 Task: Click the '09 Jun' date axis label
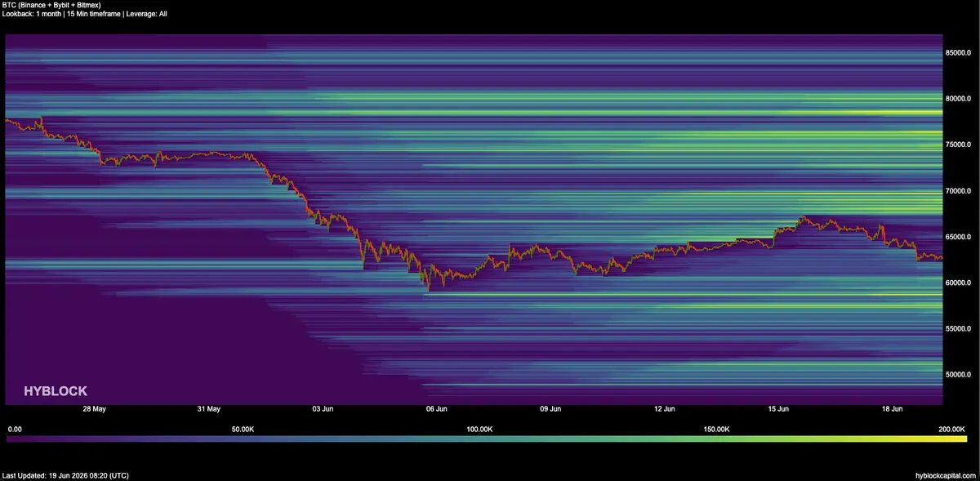(x=550, y=408)
